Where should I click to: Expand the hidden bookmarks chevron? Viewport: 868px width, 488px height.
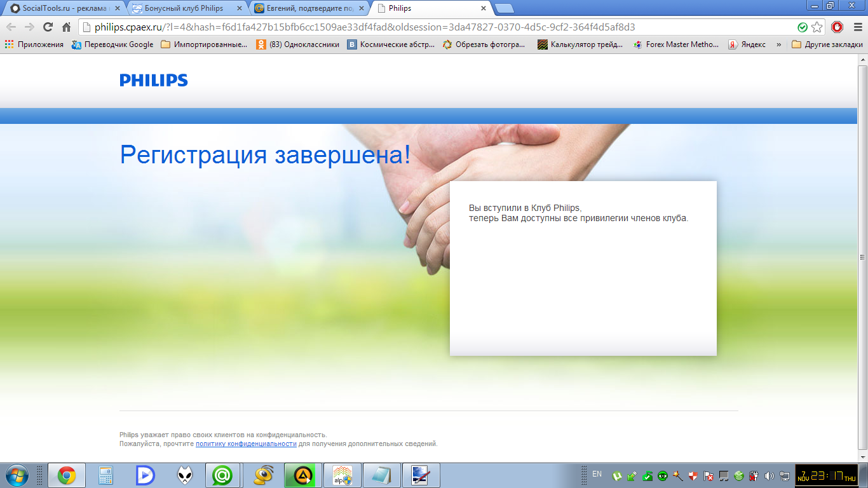(x=778, y=44)
